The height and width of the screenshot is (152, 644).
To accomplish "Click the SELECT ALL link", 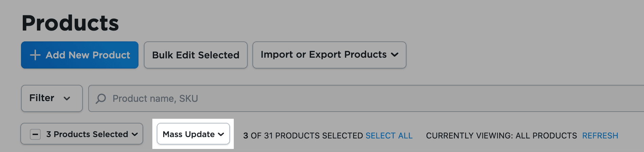I will [x=389, y=136].
